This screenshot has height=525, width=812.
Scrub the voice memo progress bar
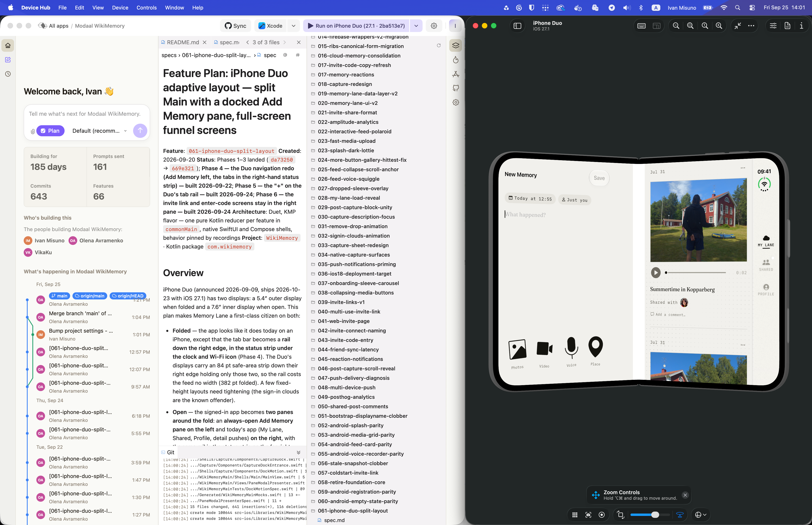696,272
